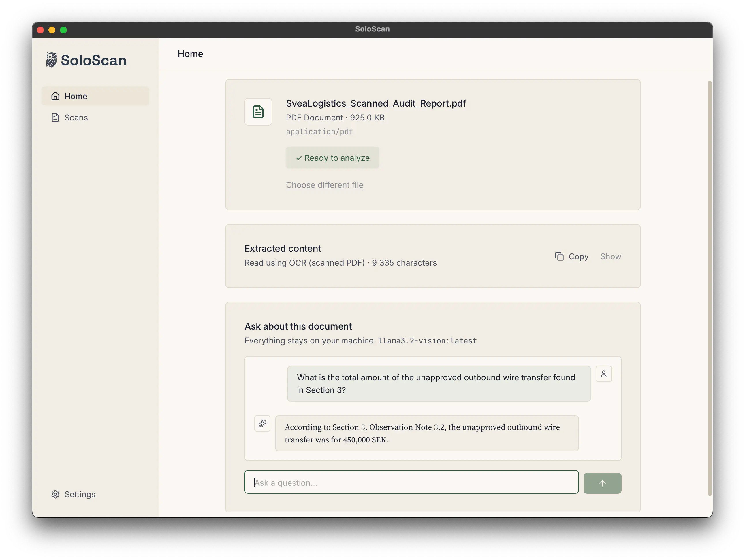Click the red close window button
The height and width of the screenshot is (560, 745).
pyautogui.click(x=40, y=30)
